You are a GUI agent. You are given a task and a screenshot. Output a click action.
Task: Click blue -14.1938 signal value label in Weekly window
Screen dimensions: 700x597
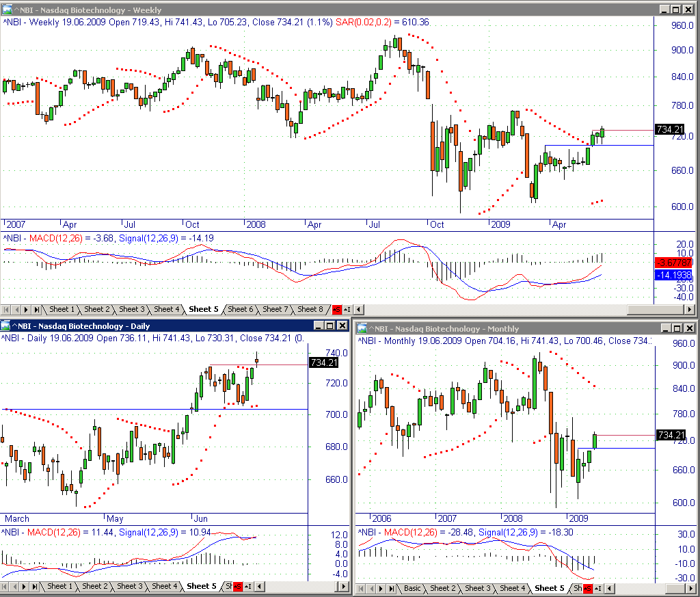click(x=673, y=275)
